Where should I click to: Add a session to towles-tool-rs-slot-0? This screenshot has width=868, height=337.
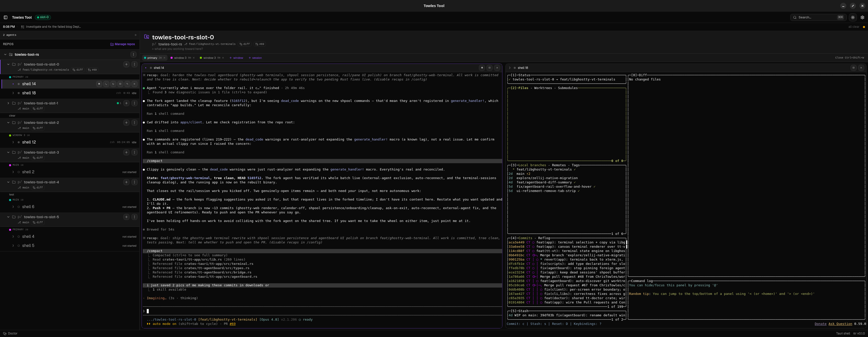pyautogui.click(x=126, y=64)
